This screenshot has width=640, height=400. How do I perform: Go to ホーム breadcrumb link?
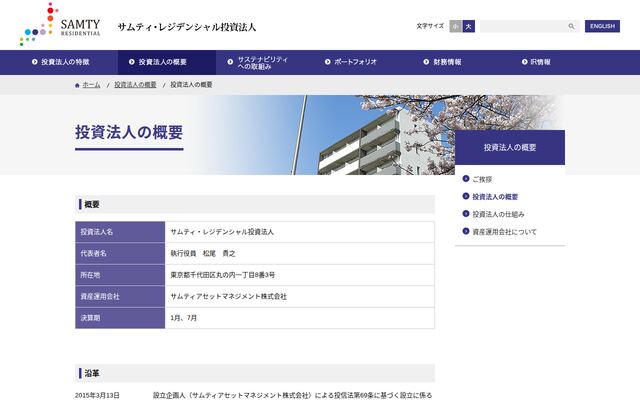[91, 85]
